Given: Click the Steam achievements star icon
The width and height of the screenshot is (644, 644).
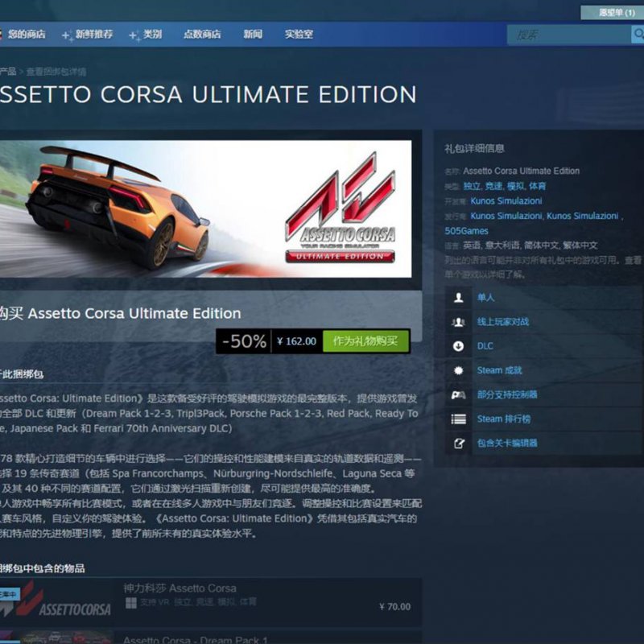Looking at the screenshot, I should [x=458, y=370].
